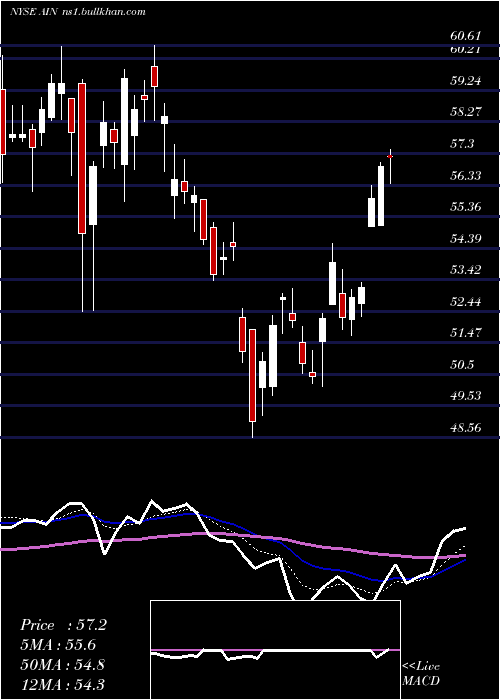Click the last small red candlestick near 57.2
500x700 pixels.
coord(390,157)
